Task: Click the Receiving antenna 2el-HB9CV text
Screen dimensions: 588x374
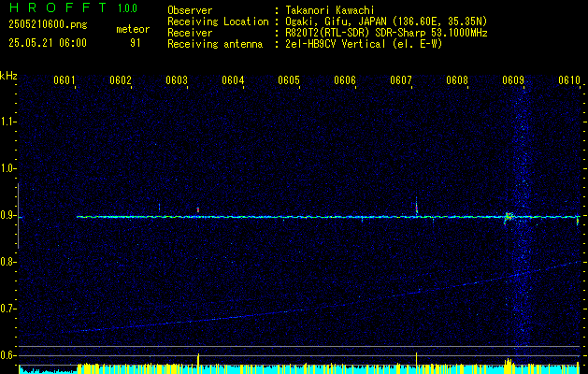Action: (364, 44)
